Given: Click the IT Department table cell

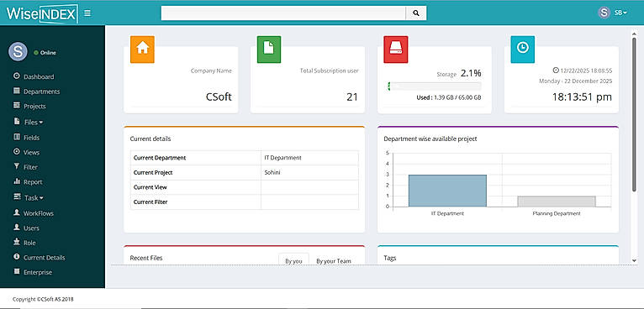Looking at the screenshot, I should tap(309, 158).
